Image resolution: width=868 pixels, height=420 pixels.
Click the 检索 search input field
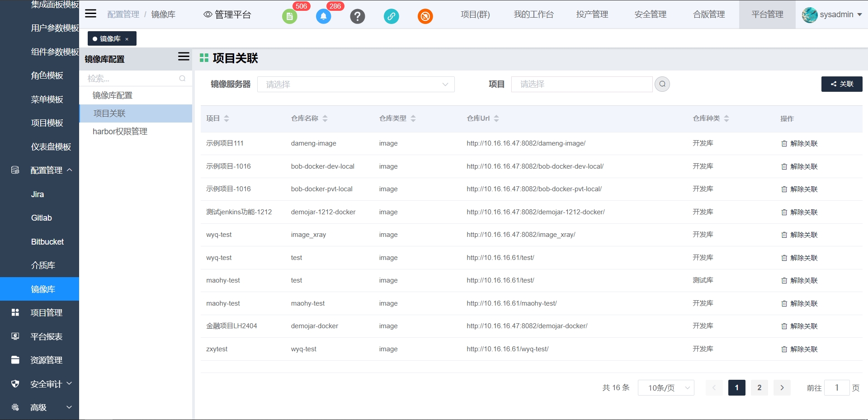[131, 79]
